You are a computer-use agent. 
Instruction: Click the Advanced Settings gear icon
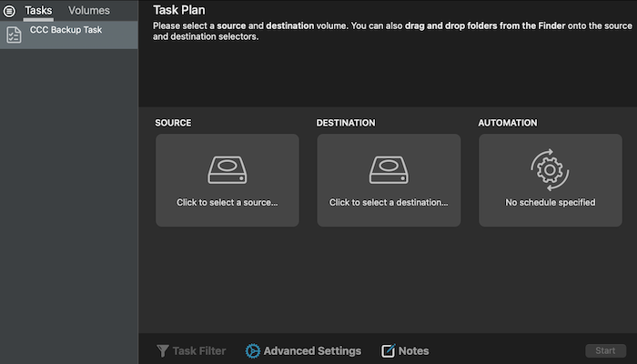[253, 350]
